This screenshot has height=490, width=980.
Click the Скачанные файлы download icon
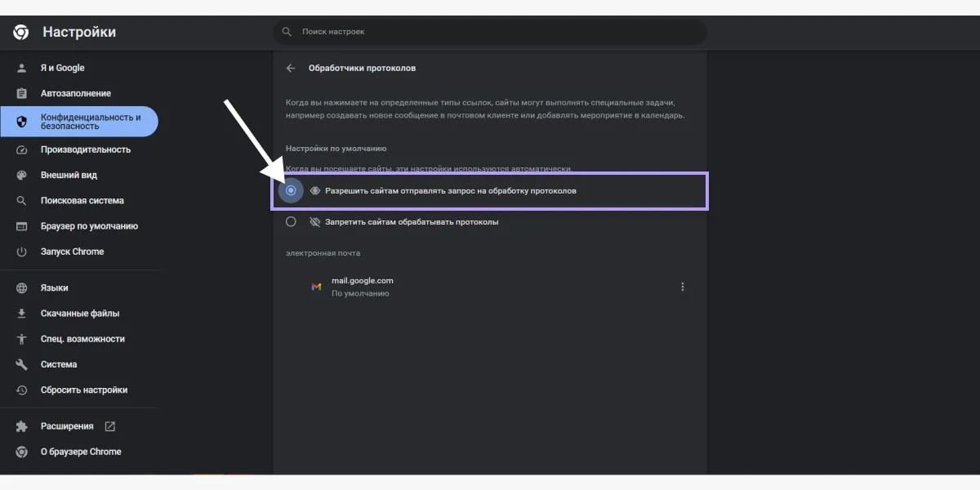[22, 314]
